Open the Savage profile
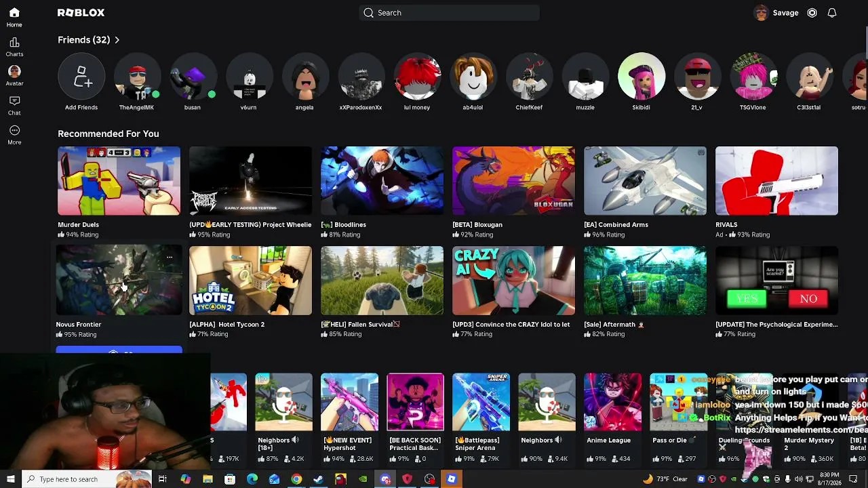The width and height of the screenshot is (868, 488). pyautogui.click(x=776, y=13)
